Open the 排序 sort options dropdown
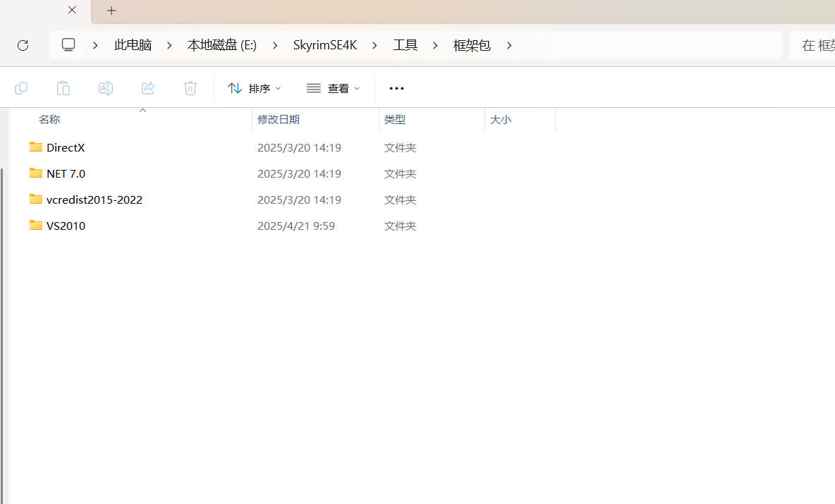The image size is (835, 504). point(254,87)
